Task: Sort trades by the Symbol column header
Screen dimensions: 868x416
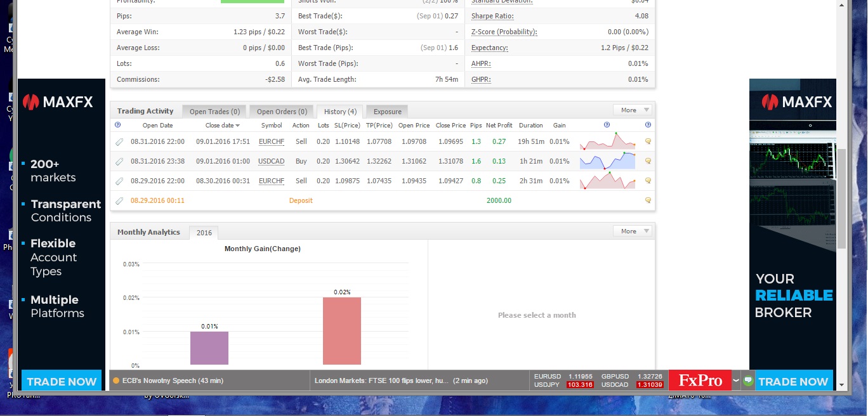Action: coord(272,126)
